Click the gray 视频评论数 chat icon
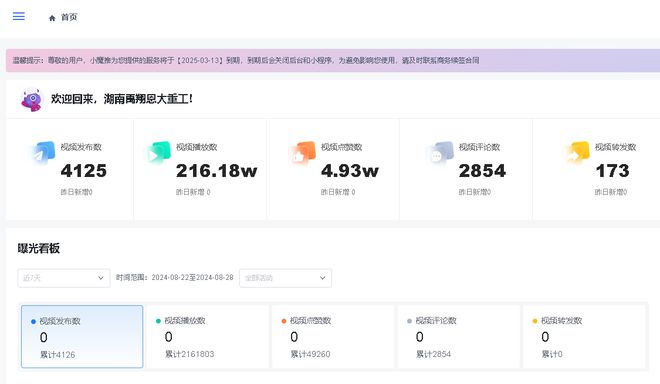660x384 pixels. pos(442,152)
